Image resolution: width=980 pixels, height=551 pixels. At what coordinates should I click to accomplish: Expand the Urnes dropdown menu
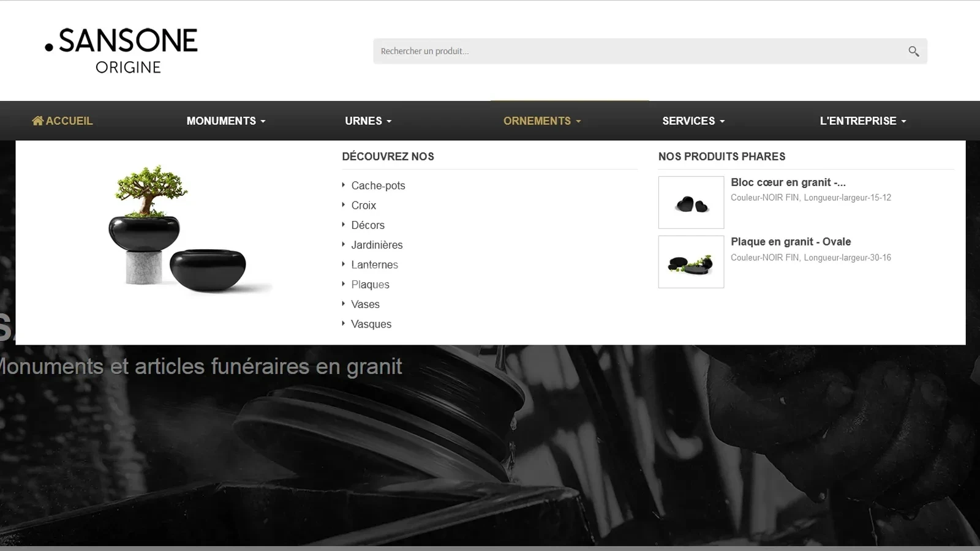coord(367,121)
